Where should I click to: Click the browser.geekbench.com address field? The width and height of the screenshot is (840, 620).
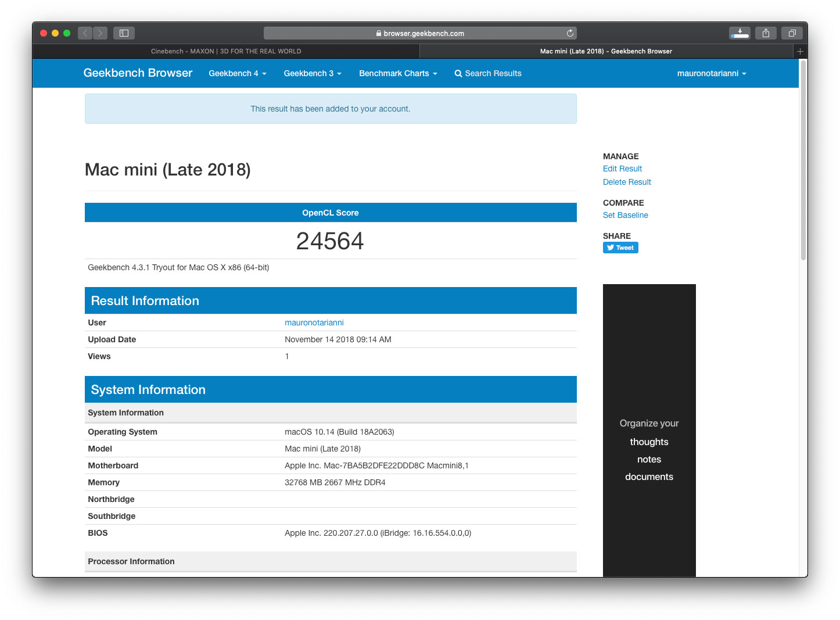tap(420, 33)
